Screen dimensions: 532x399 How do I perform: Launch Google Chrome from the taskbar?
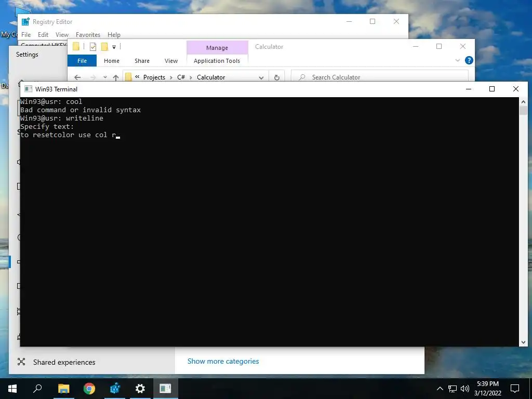coord(89,389)
